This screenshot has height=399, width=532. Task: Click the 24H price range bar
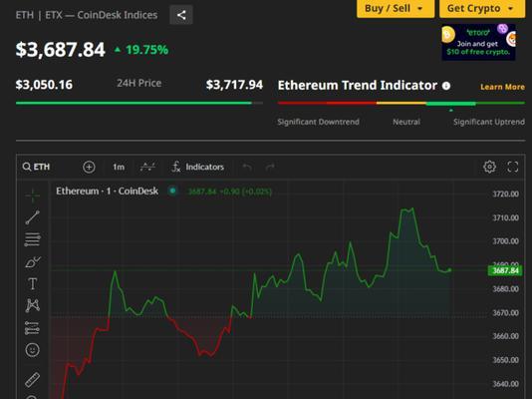[x=139, y=103]
